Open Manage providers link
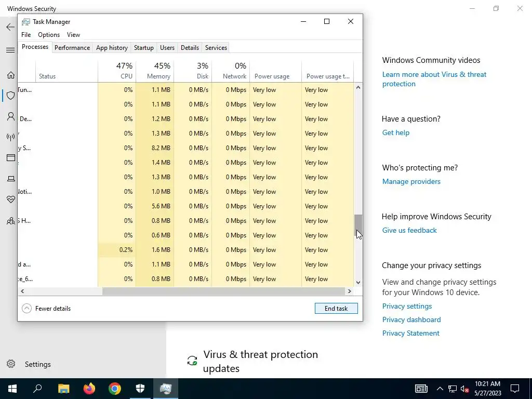Screen dimensions: 532x399 point(411,181)
